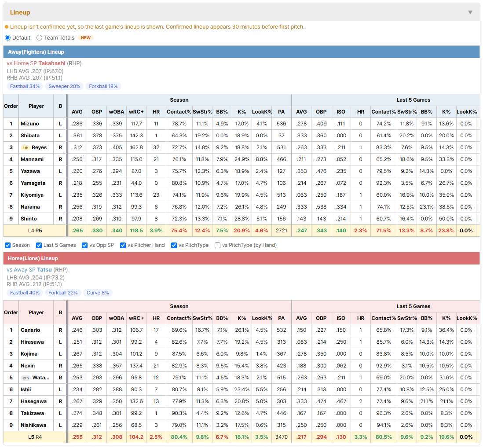Uncheck the Season checkbox
This screenshot has height=448, width=483.
8,245
